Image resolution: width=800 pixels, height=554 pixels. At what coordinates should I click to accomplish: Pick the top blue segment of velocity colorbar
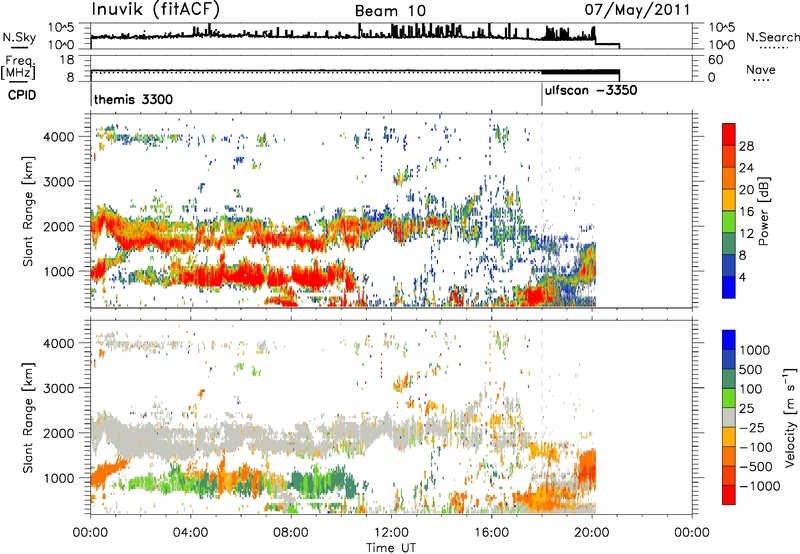(x=729, y=340)
